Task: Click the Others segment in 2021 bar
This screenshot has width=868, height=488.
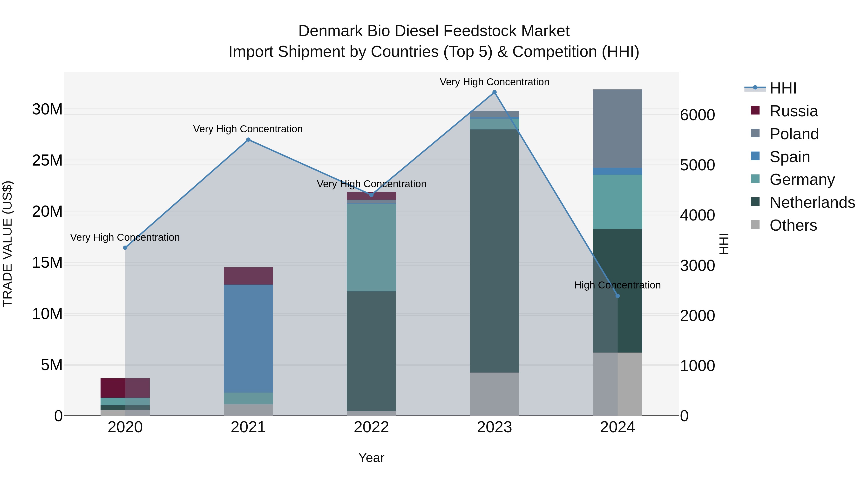Action: pyautogui.click(x=248, y=410)
